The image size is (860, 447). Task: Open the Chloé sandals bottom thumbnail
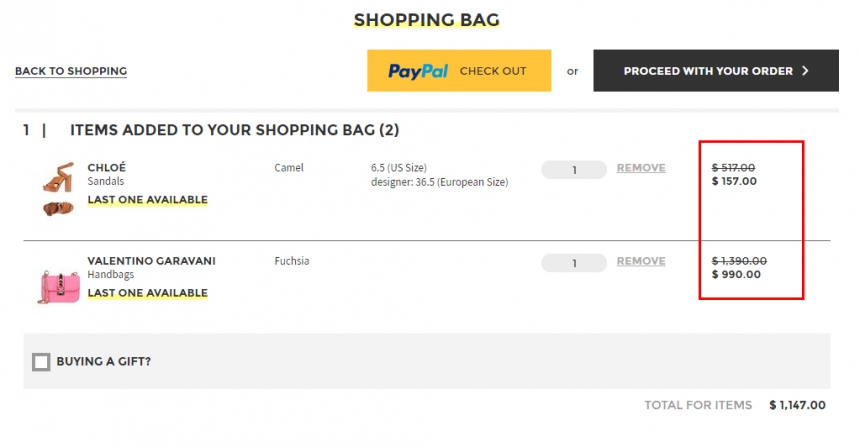click(x=58, y=208)
